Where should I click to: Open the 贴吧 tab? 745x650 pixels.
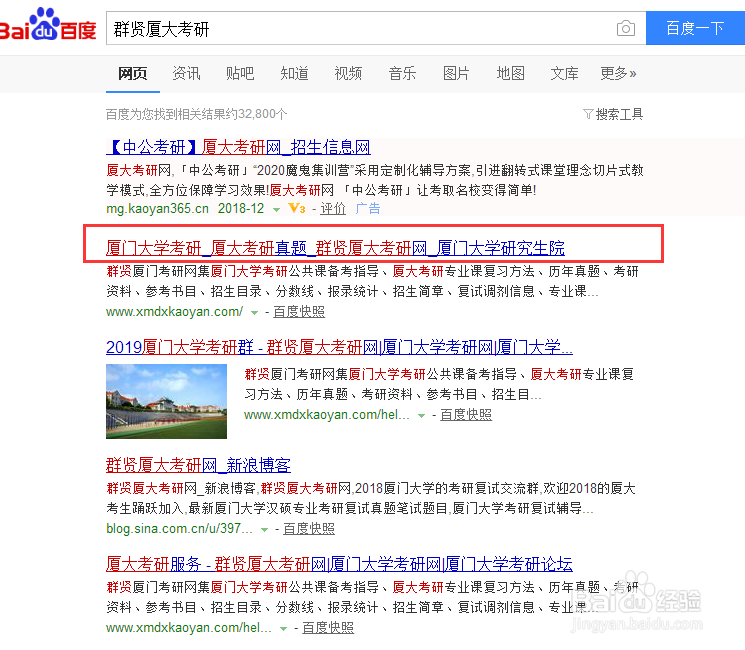point(240,73)
